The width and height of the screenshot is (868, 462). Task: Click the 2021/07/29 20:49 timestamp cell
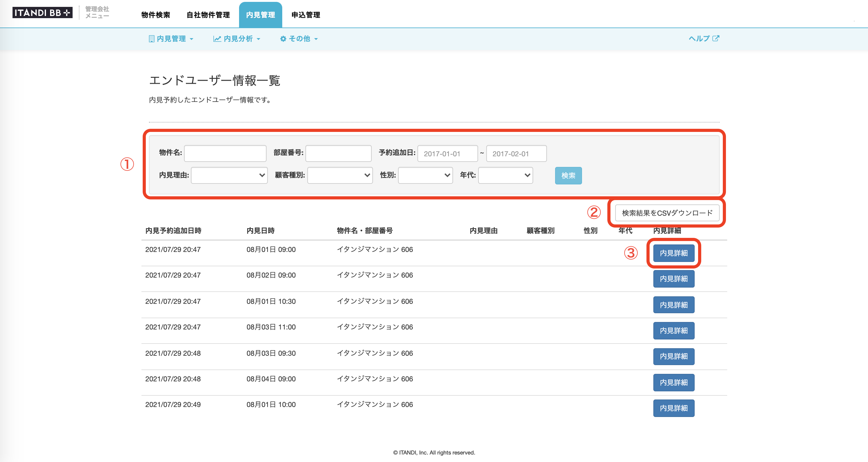[x=173, y=405]
